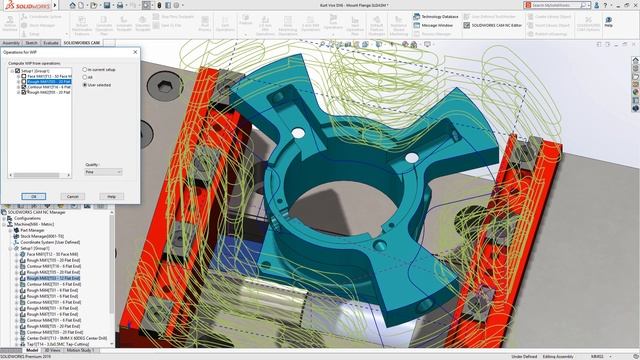Screen dimensions: 640x360
Task: Open File Explorer folder in the task pane
Action: pos(636,76)
